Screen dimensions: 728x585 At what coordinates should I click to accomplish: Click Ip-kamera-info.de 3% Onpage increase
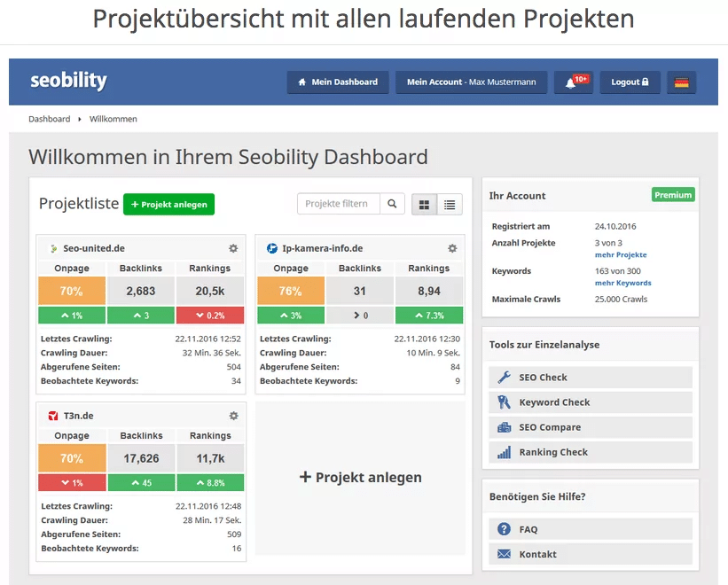[291, 316]
